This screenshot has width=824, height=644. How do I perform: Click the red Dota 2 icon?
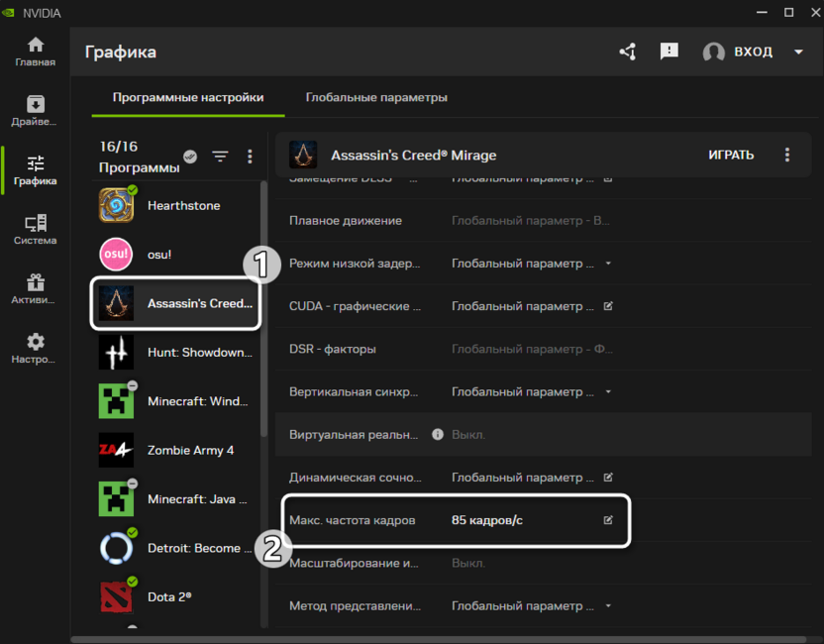(x=116, y=596)
